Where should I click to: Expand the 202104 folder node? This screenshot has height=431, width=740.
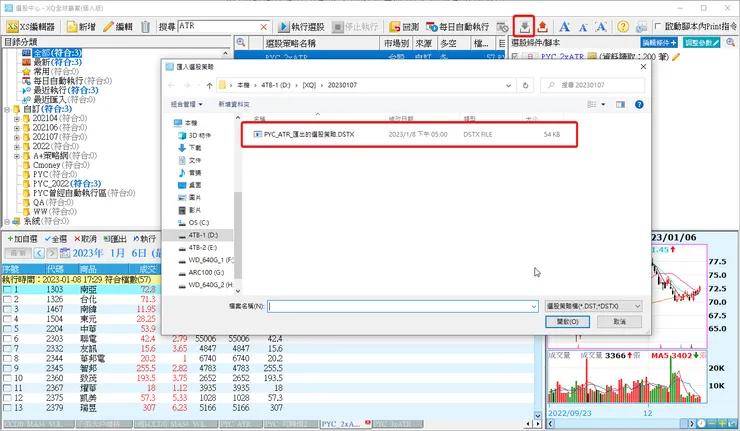tap(17, 118)
